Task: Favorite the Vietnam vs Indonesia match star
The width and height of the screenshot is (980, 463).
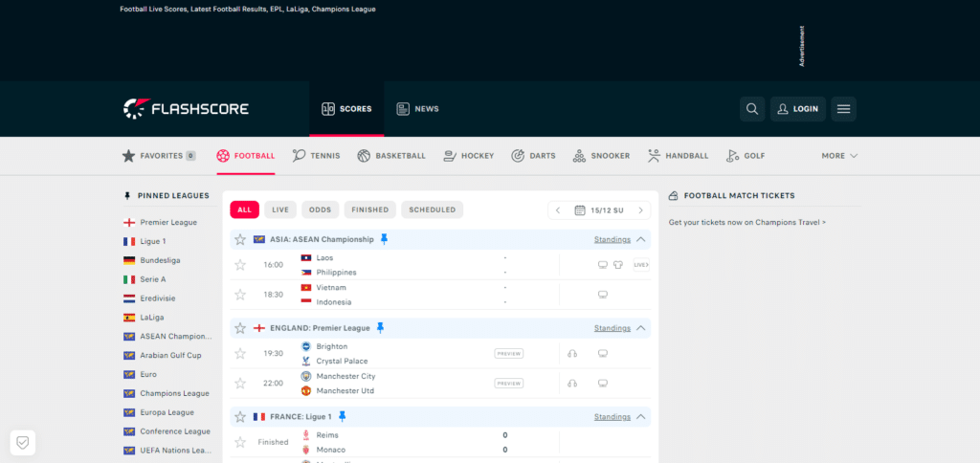Action: 240,295
